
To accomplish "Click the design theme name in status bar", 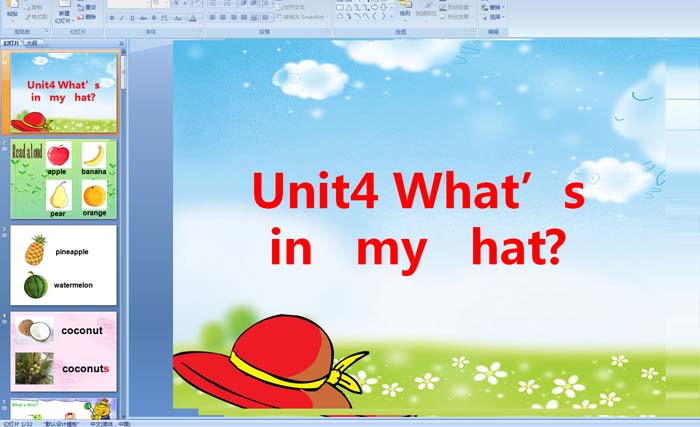I will tap(61, 424).
